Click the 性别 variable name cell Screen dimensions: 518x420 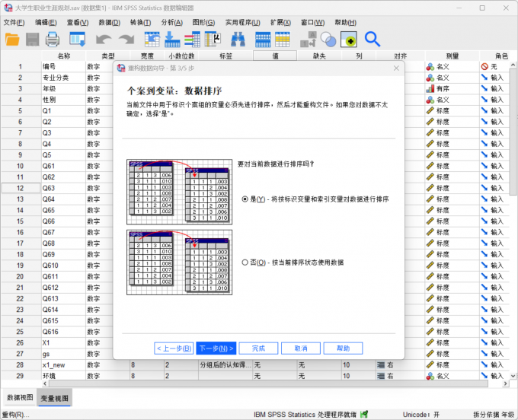click(x=63, y=100)
